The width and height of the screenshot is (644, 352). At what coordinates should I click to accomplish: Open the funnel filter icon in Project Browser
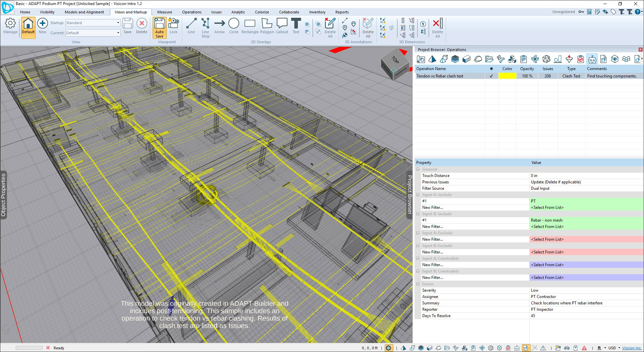(x=569, y=59)
